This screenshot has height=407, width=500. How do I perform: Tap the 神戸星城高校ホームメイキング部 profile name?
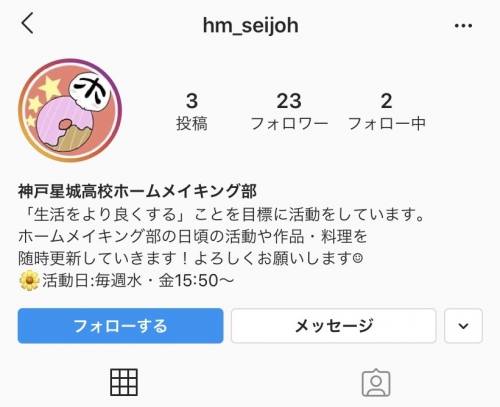click(137, 192)
